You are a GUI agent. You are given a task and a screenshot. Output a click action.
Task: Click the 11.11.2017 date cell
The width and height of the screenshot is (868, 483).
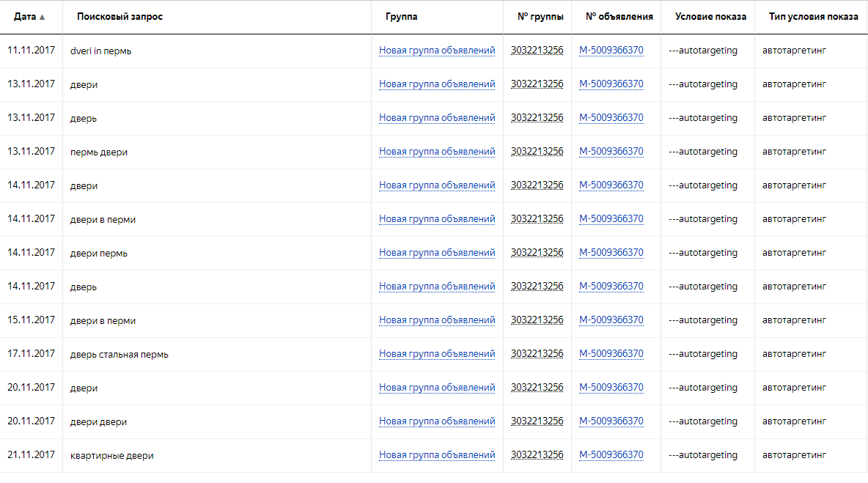pos(31,51)
